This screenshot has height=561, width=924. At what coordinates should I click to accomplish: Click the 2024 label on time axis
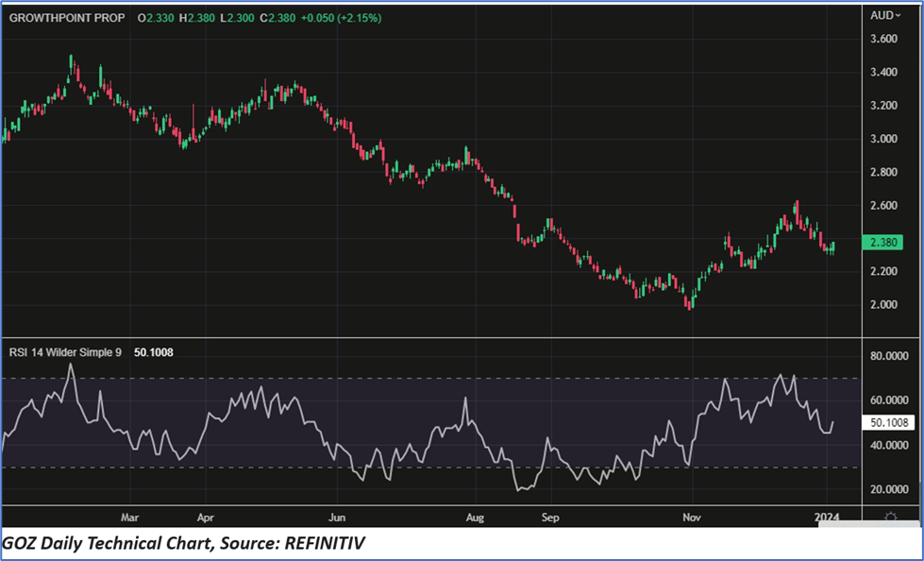pyautogui.click(x=826, y=518)
